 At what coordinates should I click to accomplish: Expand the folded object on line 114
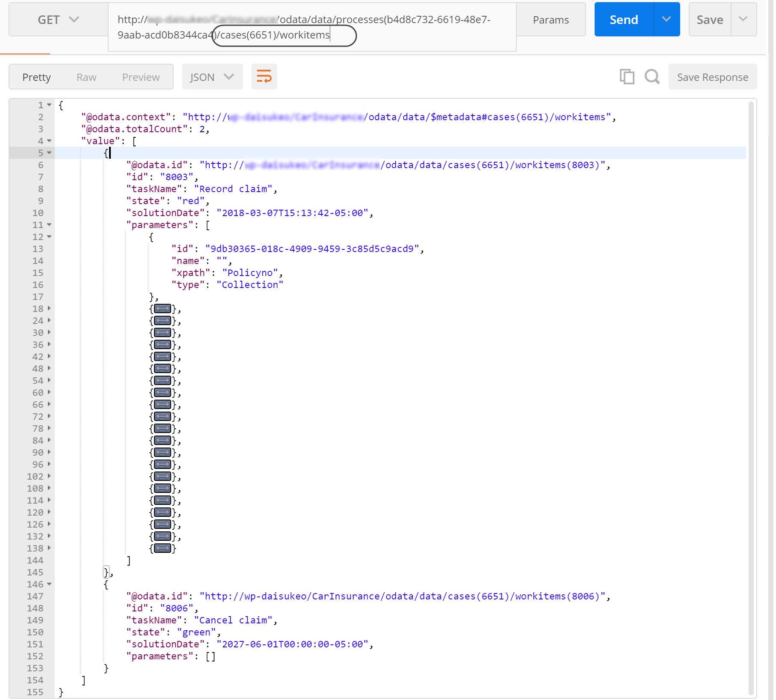tap(163, 501)
